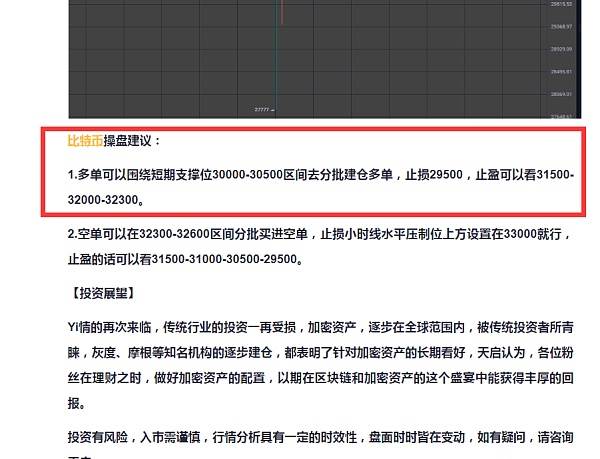Screen dimensions: 600x459
Task: Click the 【投资展望】 heading
Action: 103,293
